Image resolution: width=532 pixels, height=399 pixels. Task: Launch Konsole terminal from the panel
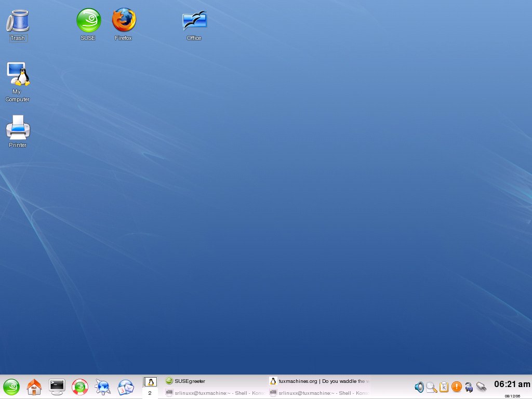(x=57, y=387)
